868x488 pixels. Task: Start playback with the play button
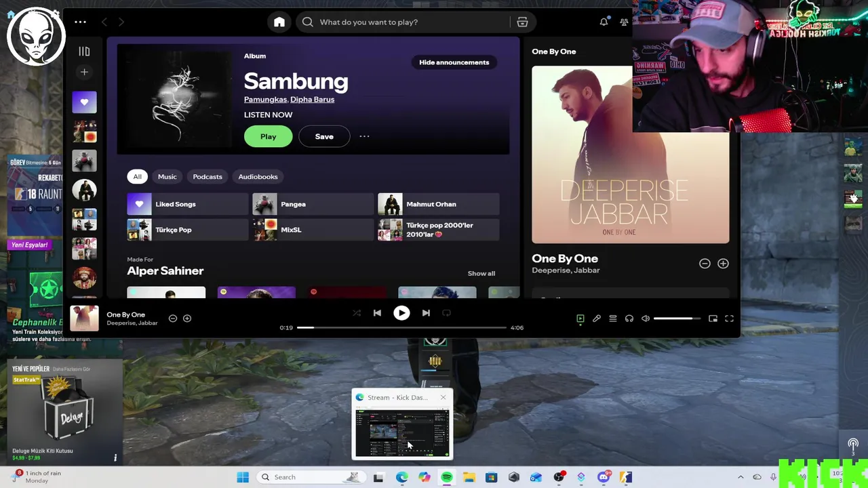[x=401, y=313]
